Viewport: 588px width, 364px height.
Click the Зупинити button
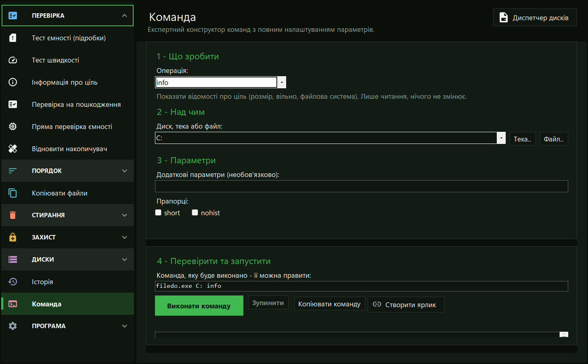[x=268, y=303]
